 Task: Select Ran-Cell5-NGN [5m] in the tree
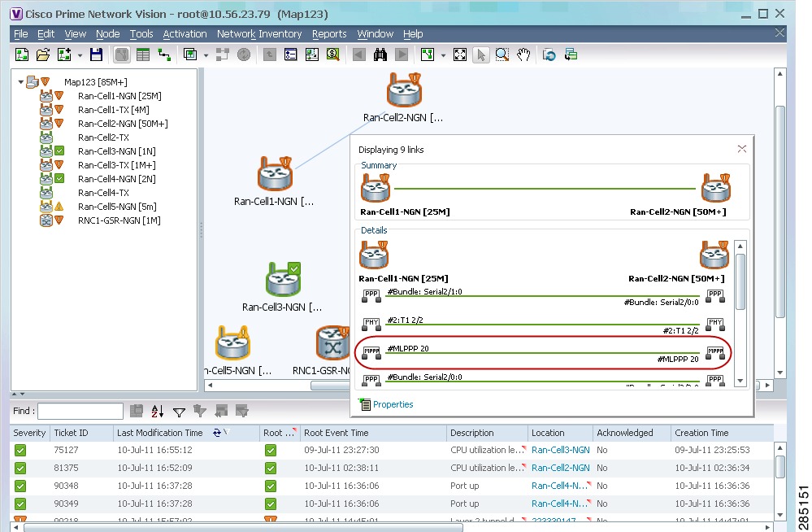pos(117,207)
